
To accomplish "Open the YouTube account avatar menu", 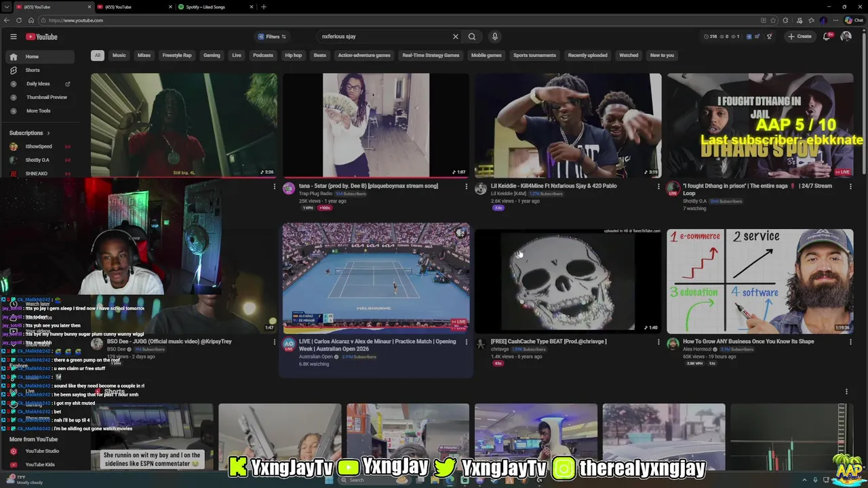I will click(x=846, y=37).
